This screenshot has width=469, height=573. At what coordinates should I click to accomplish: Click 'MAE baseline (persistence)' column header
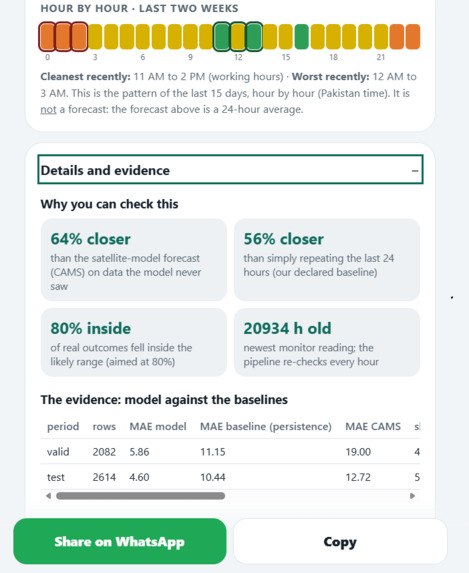tap(266, 426)
